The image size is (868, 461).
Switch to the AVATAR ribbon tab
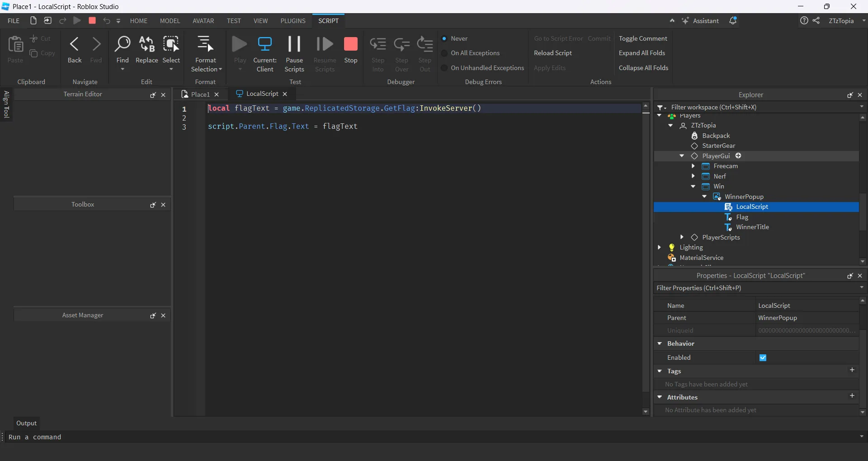coord(203,21)
